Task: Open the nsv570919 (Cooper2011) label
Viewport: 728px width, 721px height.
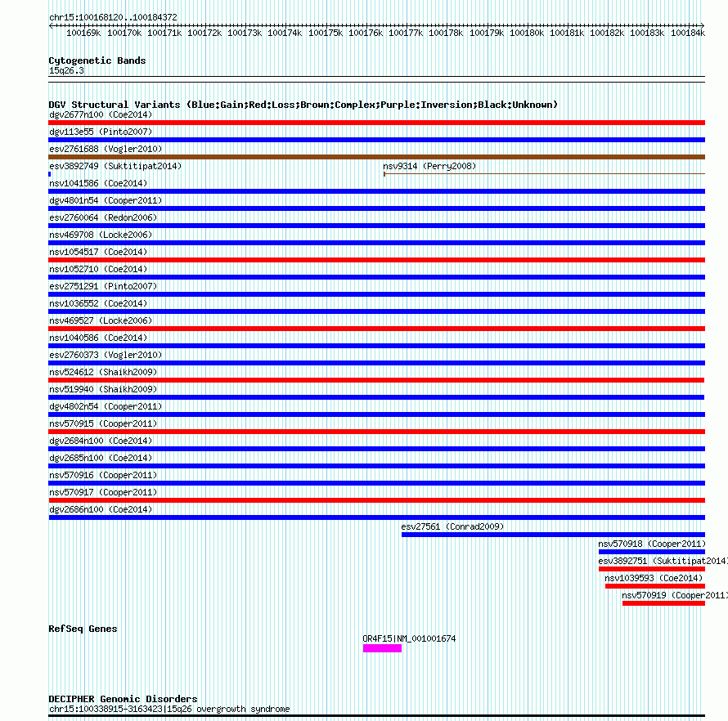Action: pyautogui.click(x=675, y=595)
